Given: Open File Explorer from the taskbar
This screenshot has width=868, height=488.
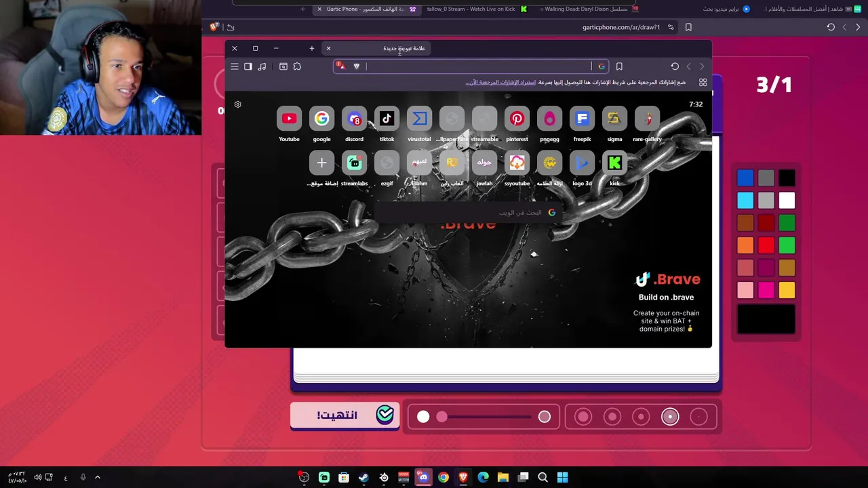Looking at the screenshot, I should click(503, 477).
